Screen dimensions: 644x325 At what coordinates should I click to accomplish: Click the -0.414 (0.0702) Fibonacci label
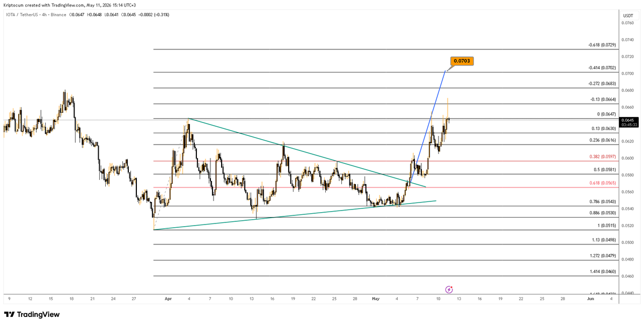click(602, 68)
